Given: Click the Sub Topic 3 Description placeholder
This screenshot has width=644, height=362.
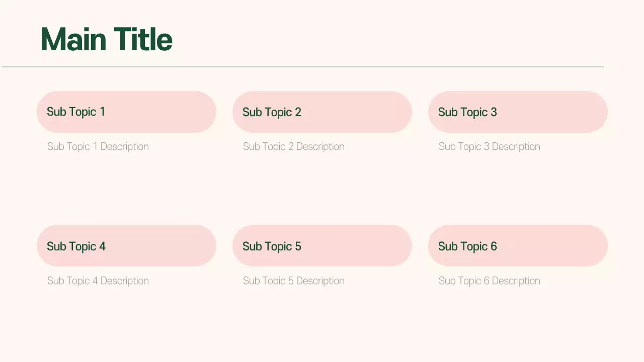Looking at the screenshot, I should click(490, 147).
